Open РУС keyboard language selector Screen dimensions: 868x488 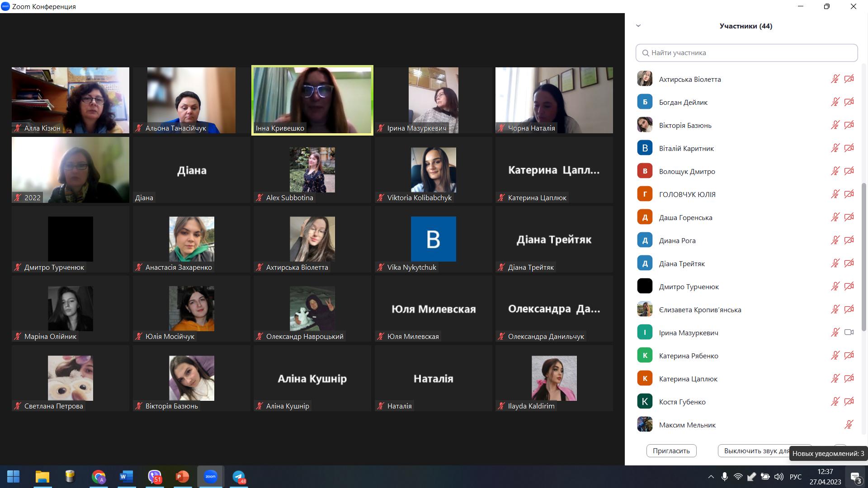[795, 477]
